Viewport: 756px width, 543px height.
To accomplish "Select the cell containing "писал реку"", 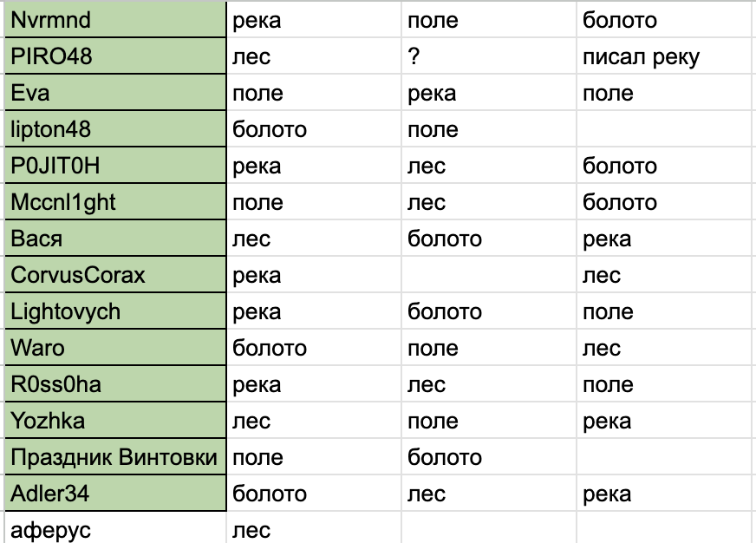I will 666,56.
